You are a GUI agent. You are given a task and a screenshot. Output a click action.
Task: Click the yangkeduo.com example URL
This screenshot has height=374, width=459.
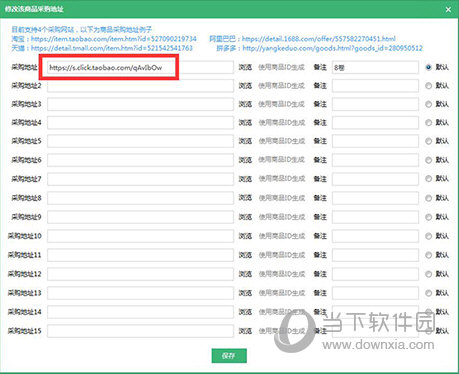(x=333, y=48)
